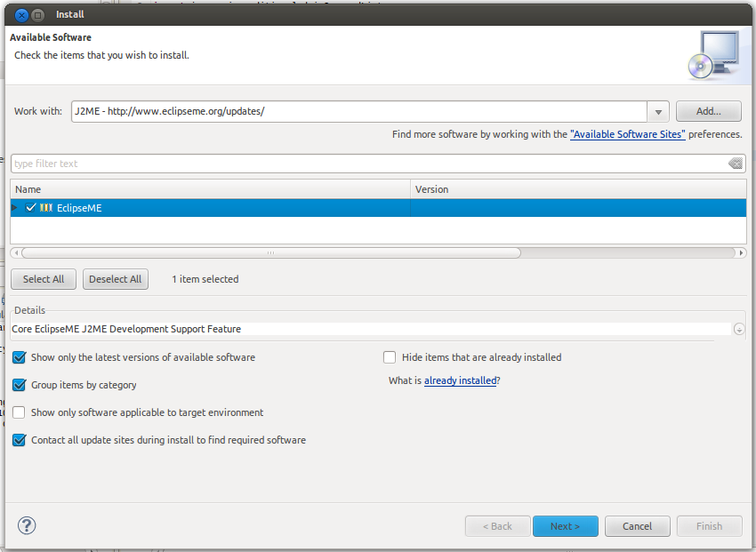
Task: Select the EclipseME row text
Action: coord(79,208)
